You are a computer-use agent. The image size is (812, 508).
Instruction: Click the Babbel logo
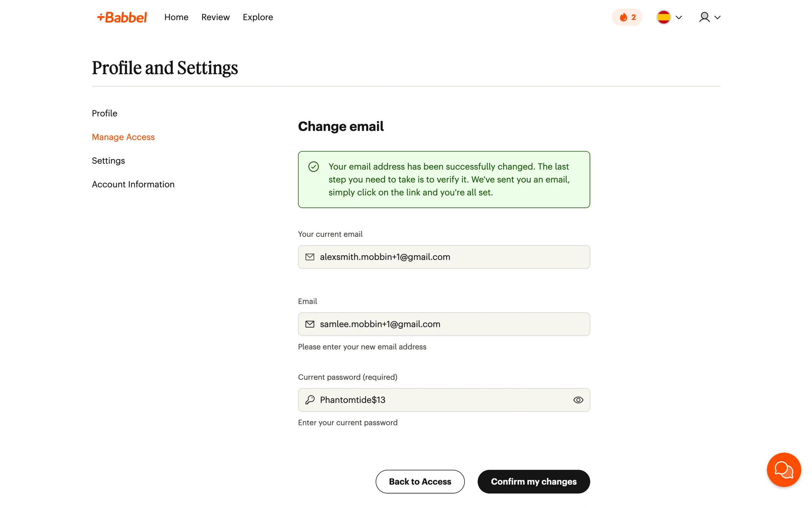122,17
